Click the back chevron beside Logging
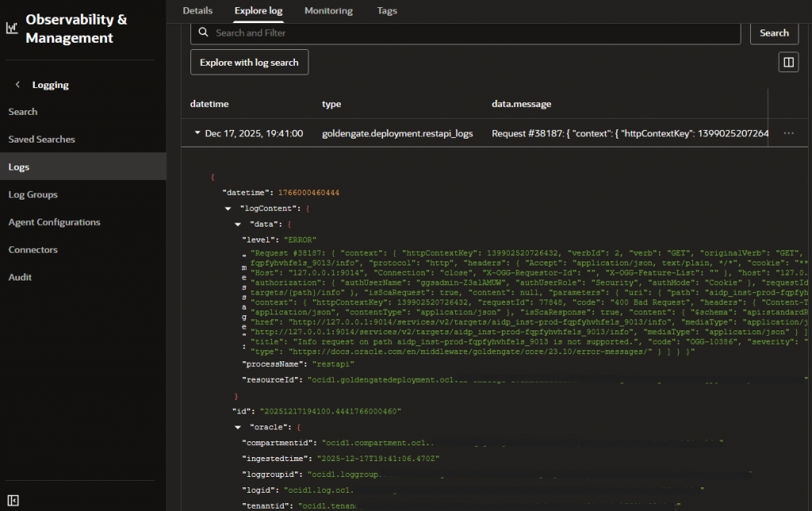Screen dimensions: 812x511 pos(17,85)
